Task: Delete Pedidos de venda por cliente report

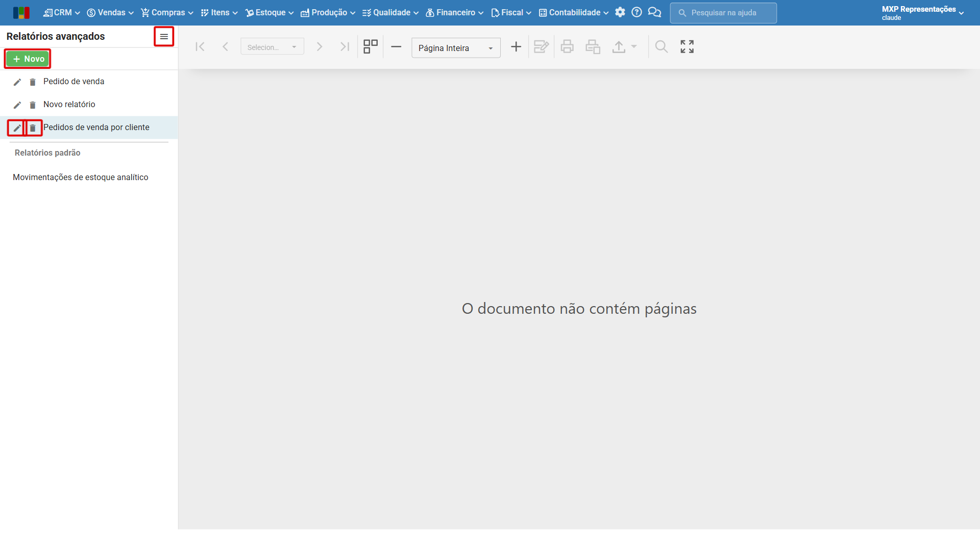Action: (x=33, y=128)
